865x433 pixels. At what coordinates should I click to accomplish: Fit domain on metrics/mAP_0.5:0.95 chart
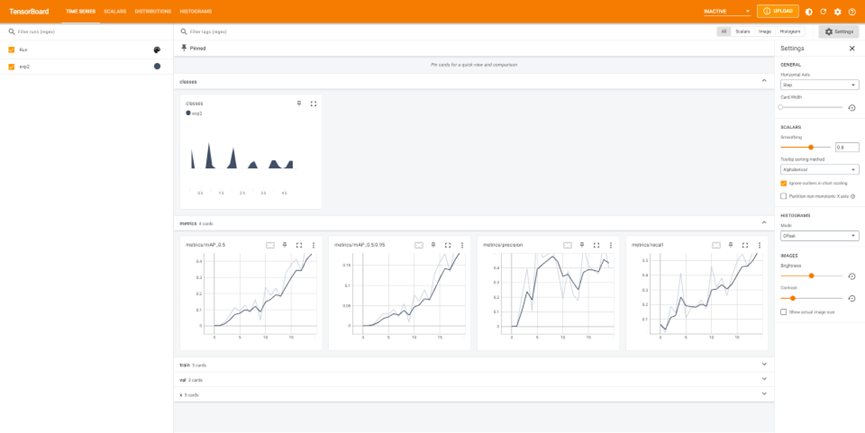click(419, 245)
